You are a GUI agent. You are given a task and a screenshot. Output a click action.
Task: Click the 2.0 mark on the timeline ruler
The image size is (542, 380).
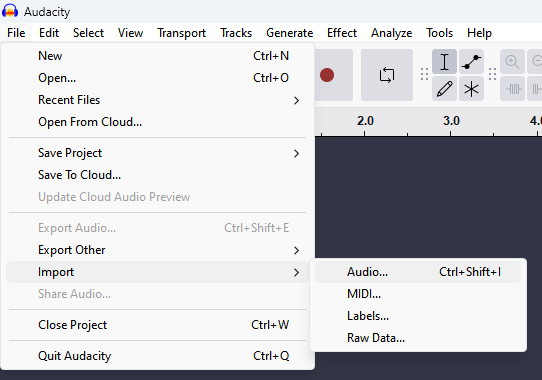(365, 121)
